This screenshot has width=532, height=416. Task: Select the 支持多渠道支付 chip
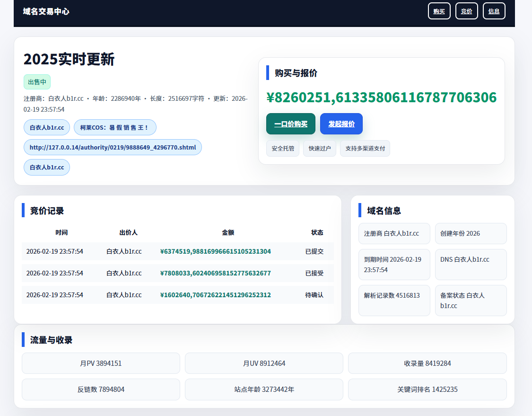(365, 148)
